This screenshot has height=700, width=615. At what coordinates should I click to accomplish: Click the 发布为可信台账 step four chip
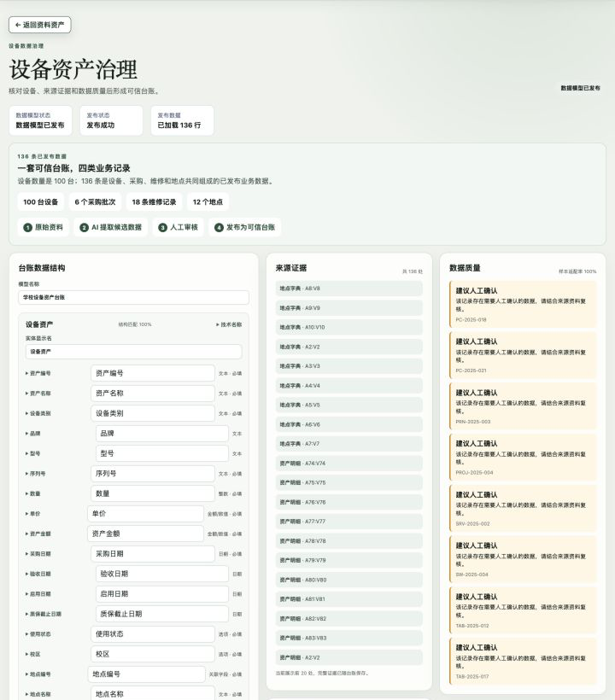(x=245, y=227)
